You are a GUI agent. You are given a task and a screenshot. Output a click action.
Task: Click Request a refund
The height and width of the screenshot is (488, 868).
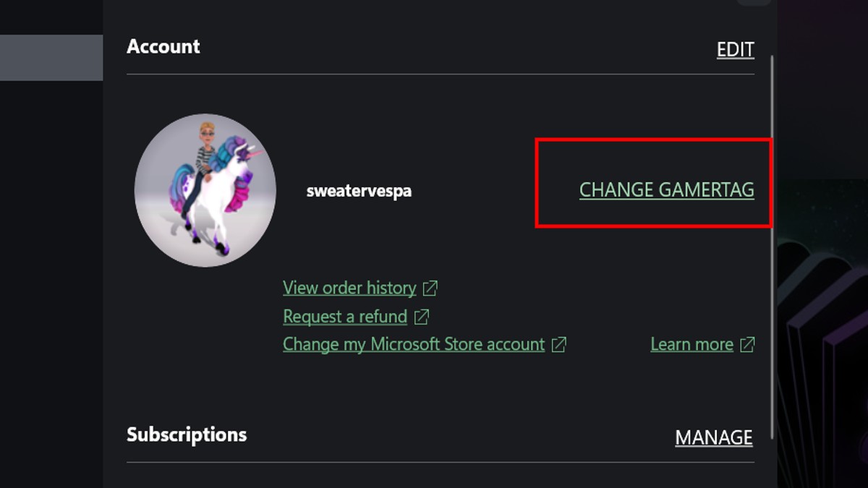(344, 316)
